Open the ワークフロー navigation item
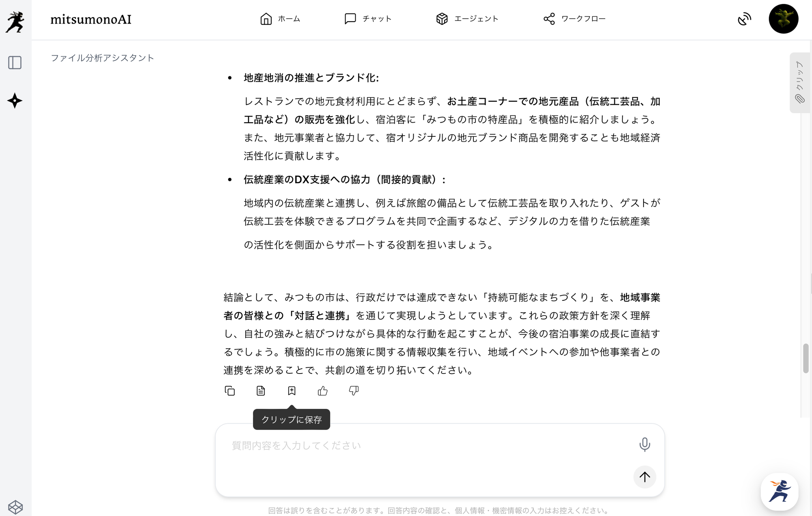This screenshot has height=516, width=812. click(574, 19)
